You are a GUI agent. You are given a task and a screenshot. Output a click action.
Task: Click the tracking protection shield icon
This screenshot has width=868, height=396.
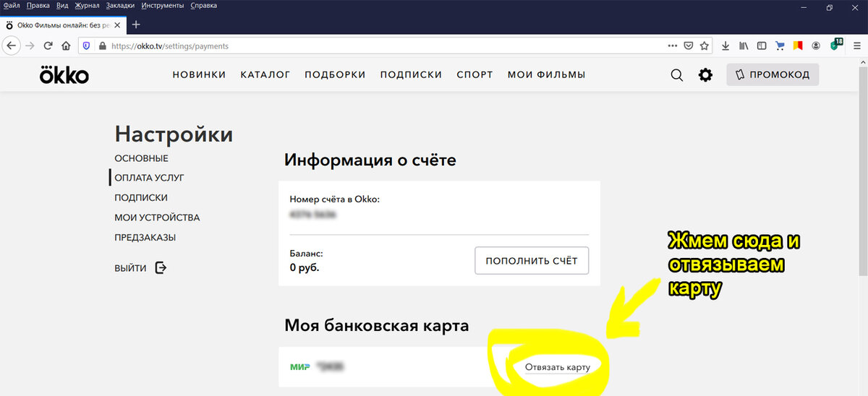[87, 46]
